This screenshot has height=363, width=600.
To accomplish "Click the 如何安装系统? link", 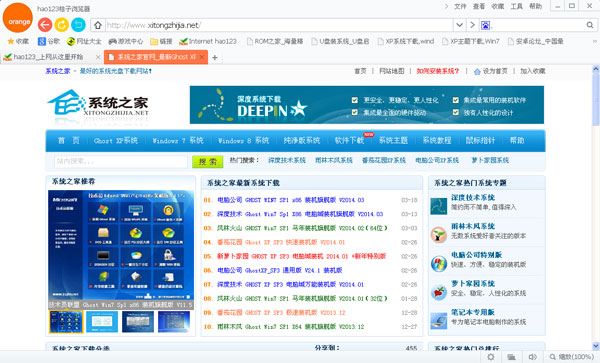I will coord(437,71).
